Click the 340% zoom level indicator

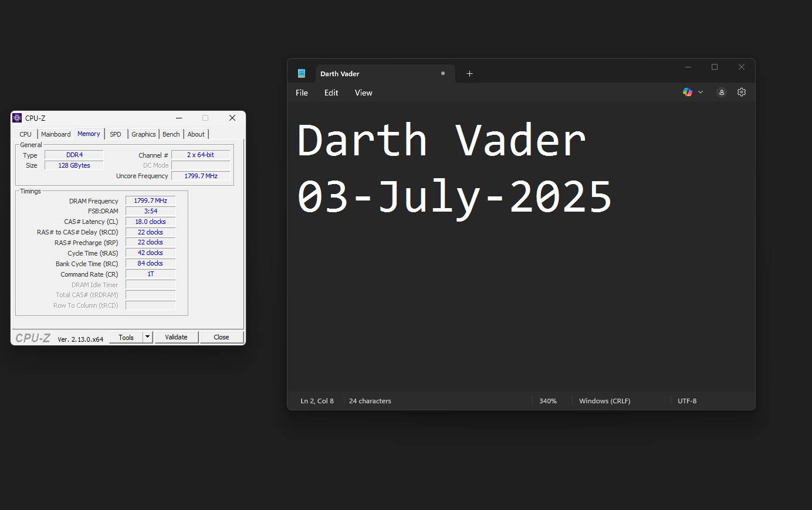[548, 401]
